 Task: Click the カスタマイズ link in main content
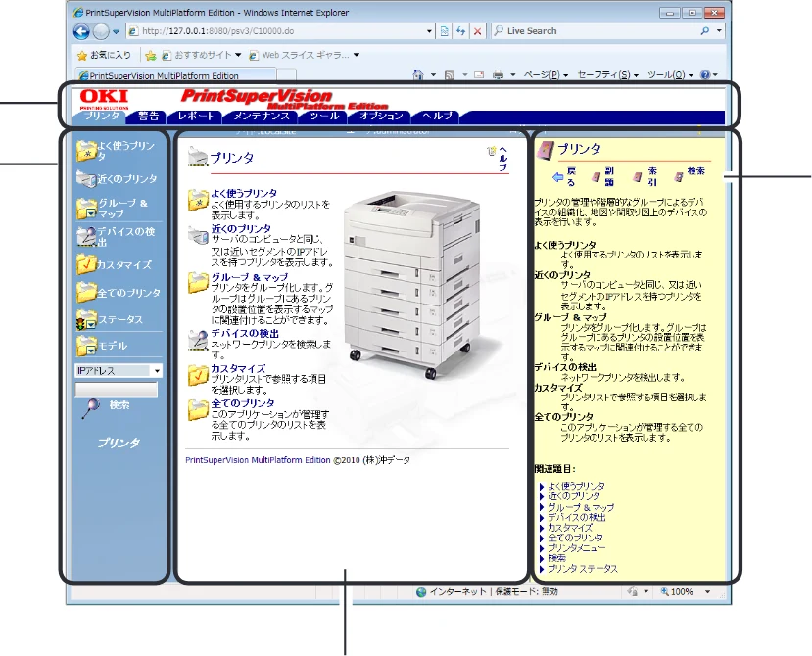[x=238, y=369]
